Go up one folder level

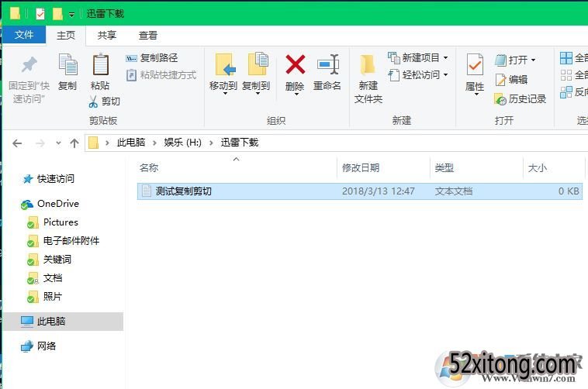point(74,143)
